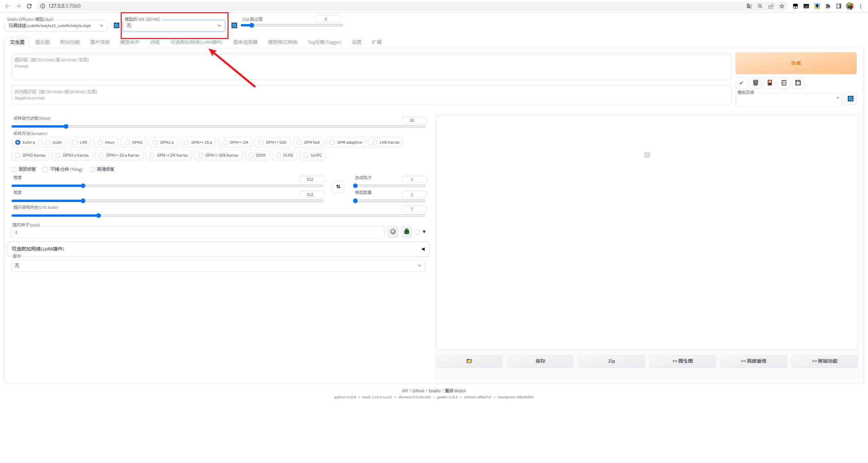Click the arrow icon to read last generation parameters

pos(742,83)
